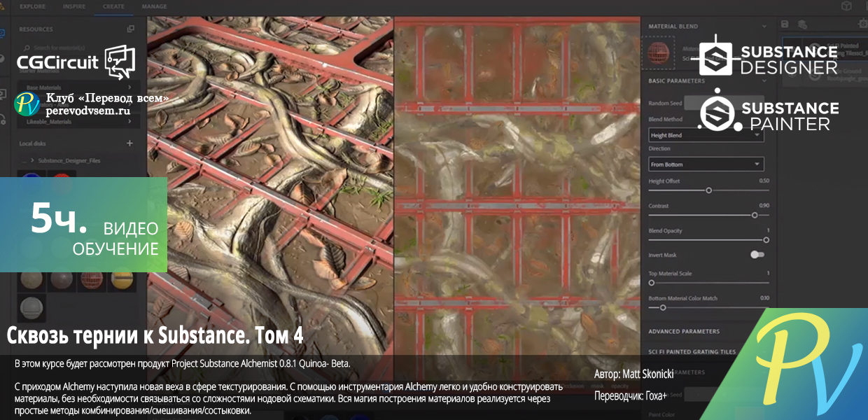The image size is (868, 420).
Task: Select the CREATE tab
Action: pyautogui.click(x=113, y=7)
